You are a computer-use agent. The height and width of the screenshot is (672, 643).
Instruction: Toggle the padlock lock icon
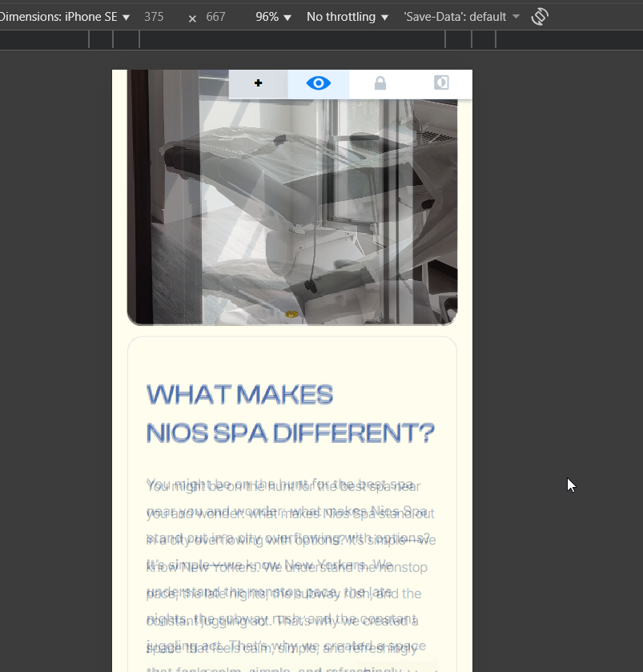pos(380,83)
